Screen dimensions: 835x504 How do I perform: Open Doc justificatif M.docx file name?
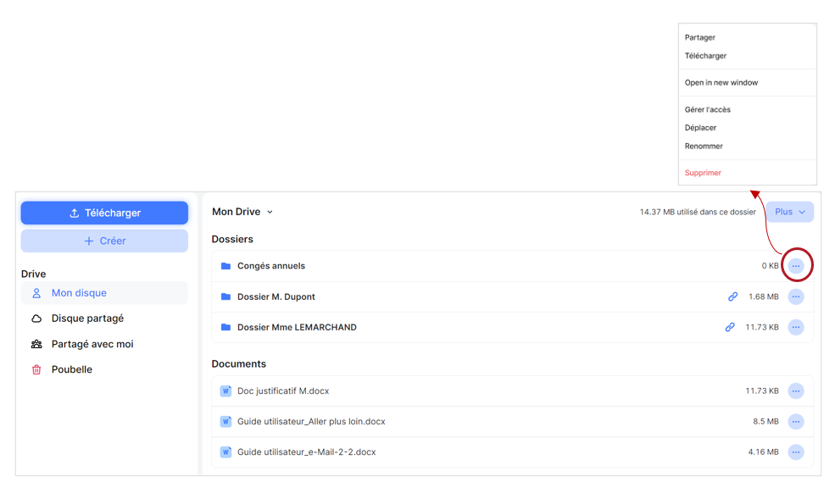(x=283, y=391)
